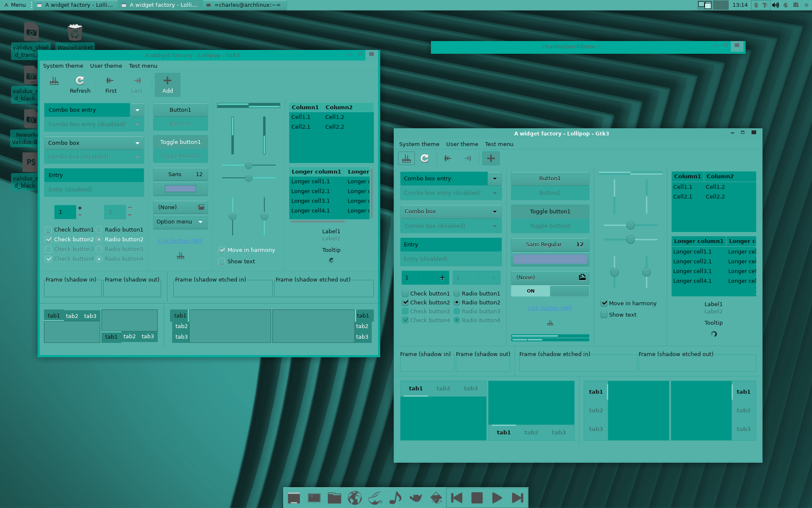The width and height of the screenshot is (812, 508).
Task: Click First arrow icon in Gtk2 toolbar
Action: 110,80
